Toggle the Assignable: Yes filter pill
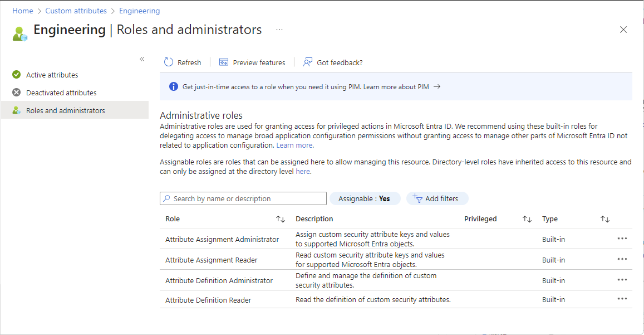The width and height of the screenshot is (644, 335). tap(365, 198)
